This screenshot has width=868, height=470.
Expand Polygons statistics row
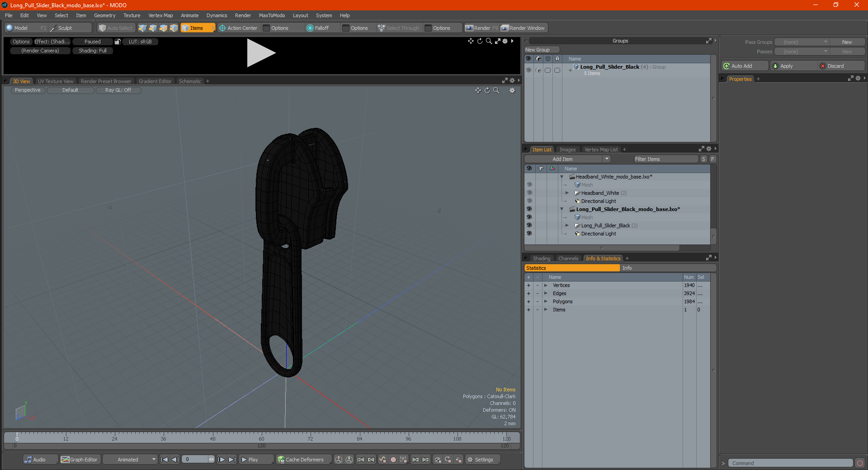(x=546, y=301)
